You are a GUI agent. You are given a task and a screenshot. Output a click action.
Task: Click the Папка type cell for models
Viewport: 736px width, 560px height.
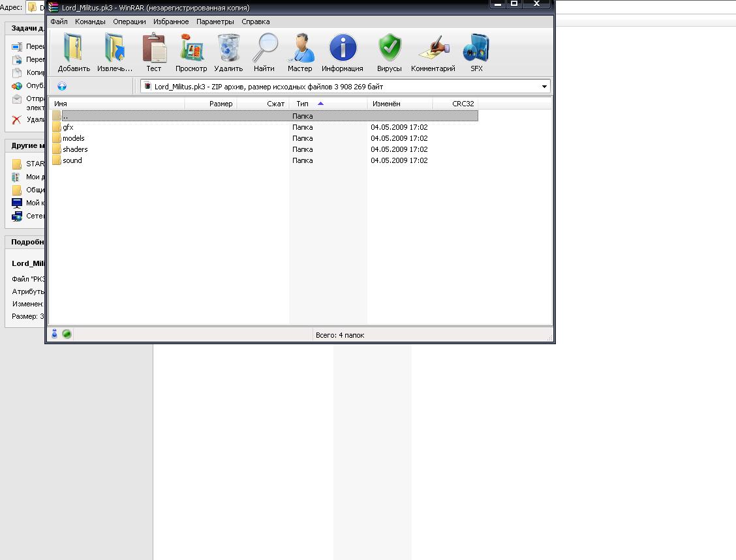(x=302, y=138)
